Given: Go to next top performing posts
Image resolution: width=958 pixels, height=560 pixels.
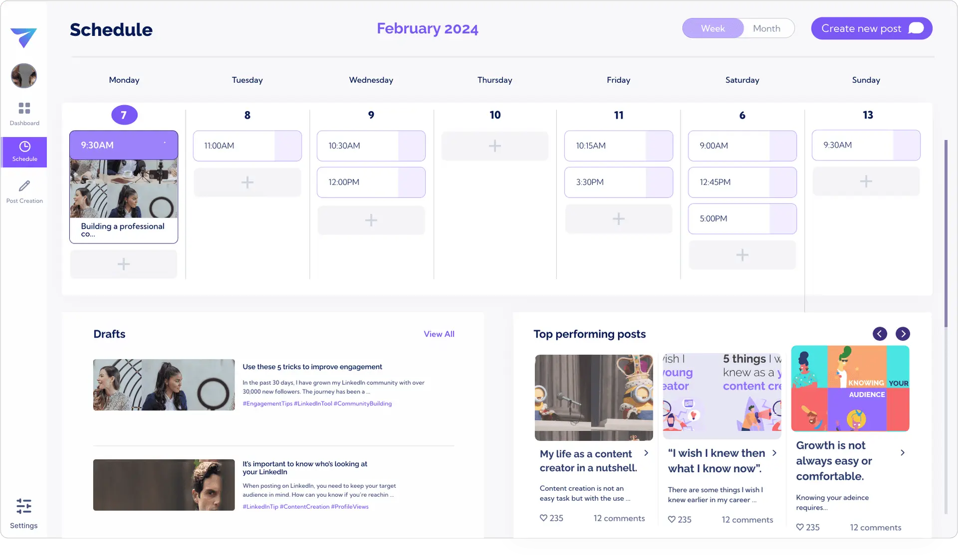Looking at the screenshot, I should (903, 334).
